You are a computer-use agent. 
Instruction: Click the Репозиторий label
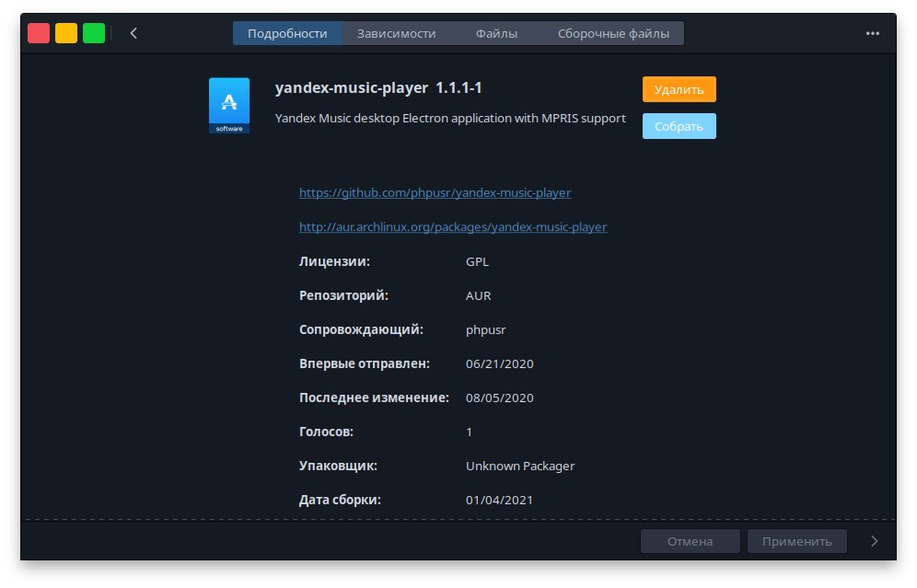coord(344,295)
